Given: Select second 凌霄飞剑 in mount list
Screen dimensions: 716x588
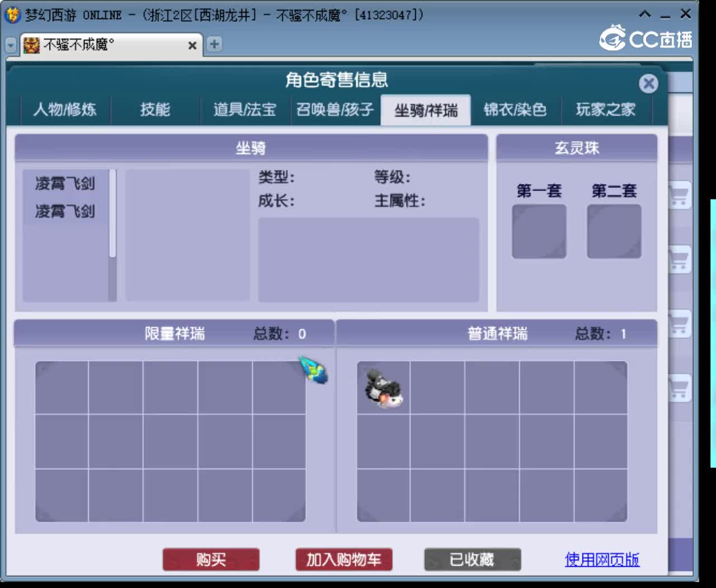Looking at the screenshot, I should (x=65, y=211).
